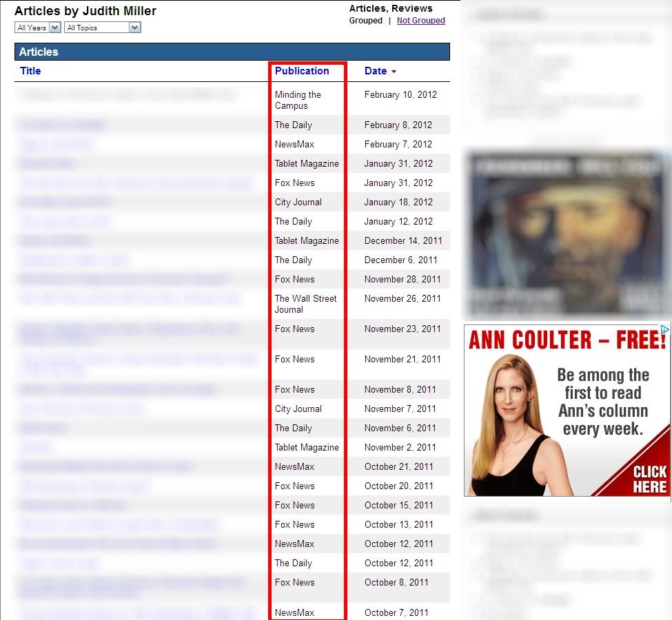Click the date November 2, 2011
The height and width of the screenshot is (620, 672).
coord(400,448)
